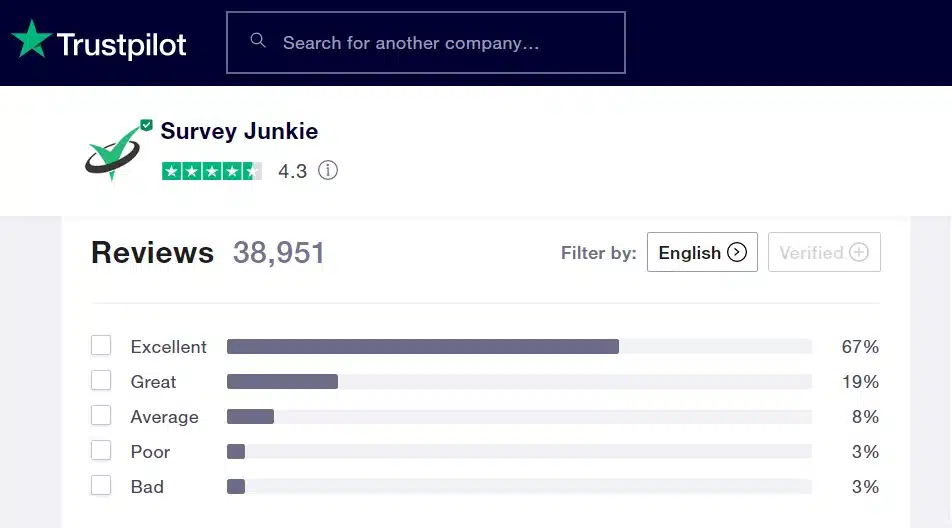Click the plus icon on Verified
Viewport: 952px width, 528px height.
tap(859, 252)
